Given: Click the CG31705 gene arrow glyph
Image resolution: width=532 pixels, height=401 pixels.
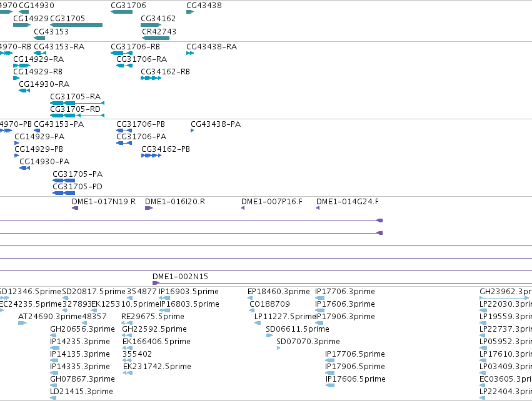Looking at the screenshot, I should coord(76,25).
